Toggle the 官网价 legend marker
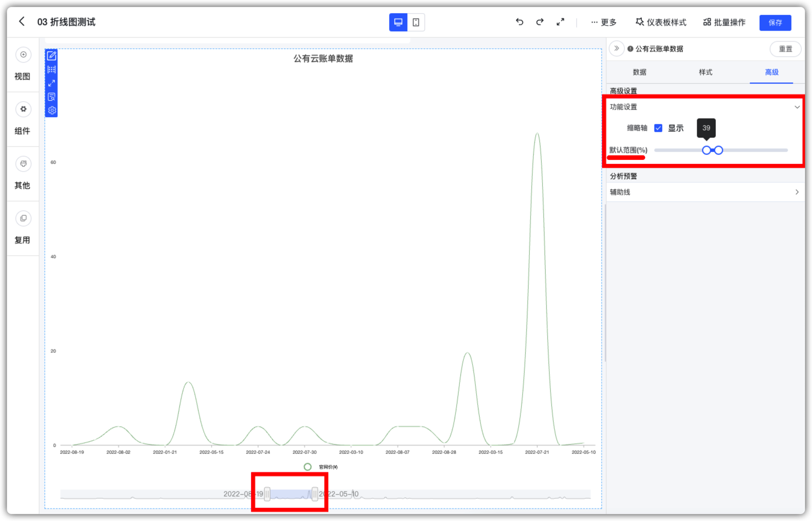Viewport: 812px width, 521px height. coord(308,467)
